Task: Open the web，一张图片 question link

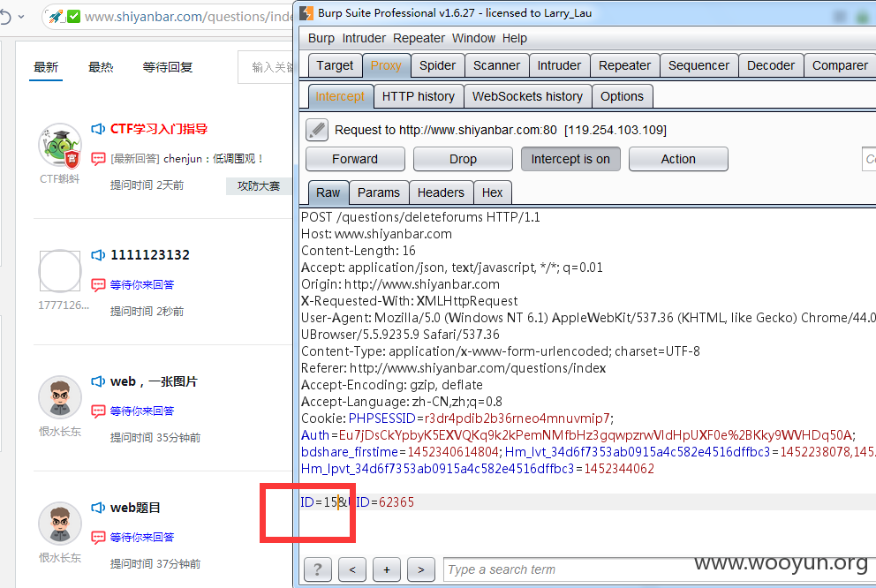Action: (154, 381)
